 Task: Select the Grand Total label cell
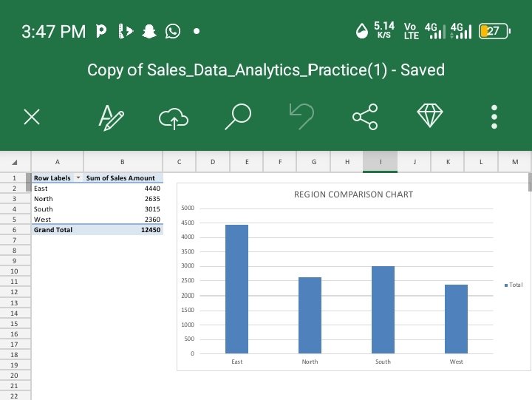(58, 230)
